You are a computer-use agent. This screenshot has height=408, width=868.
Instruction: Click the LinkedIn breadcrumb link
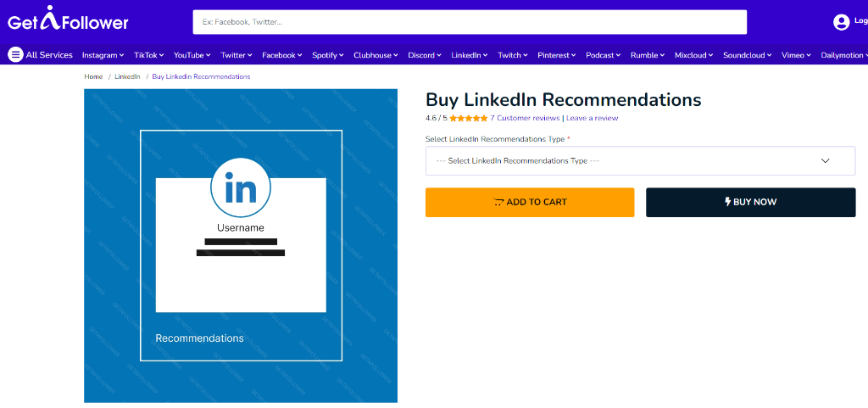coord(127,76)
